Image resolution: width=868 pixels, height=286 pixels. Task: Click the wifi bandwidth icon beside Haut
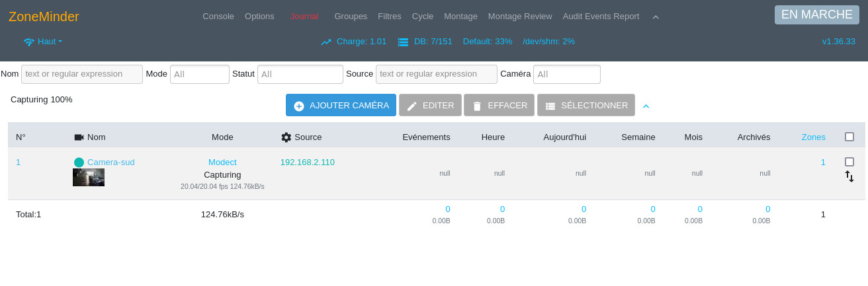coord(29,42)
